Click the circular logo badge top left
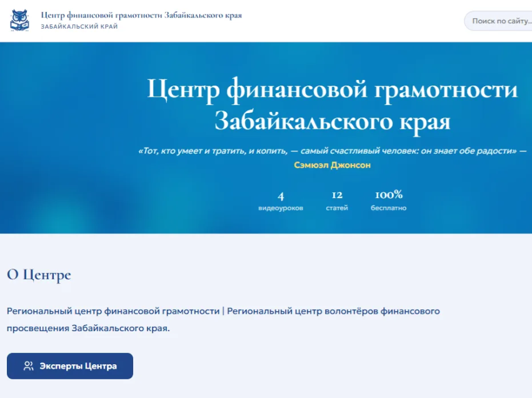The image size is (532, 398). coord(20,19)
